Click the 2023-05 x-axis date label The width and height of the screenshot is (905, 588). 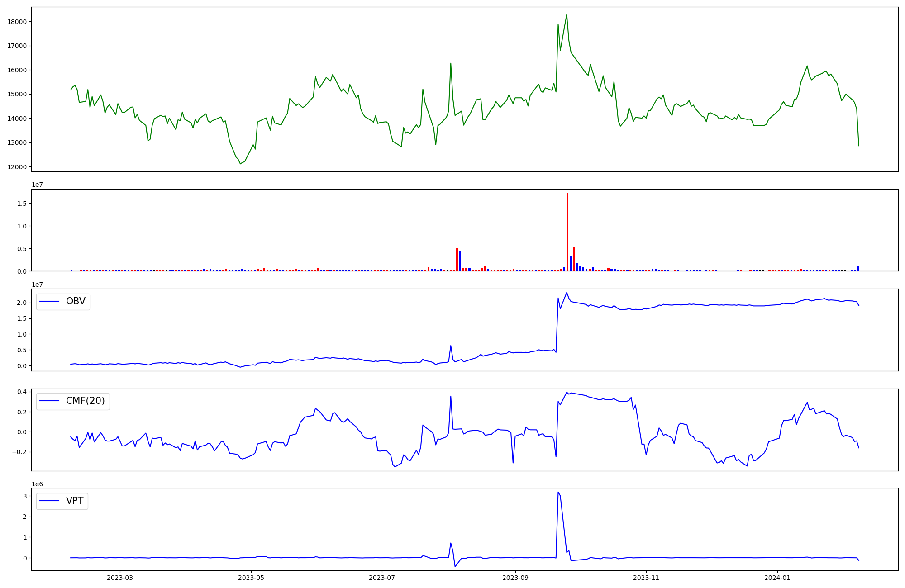pos(251,578)
